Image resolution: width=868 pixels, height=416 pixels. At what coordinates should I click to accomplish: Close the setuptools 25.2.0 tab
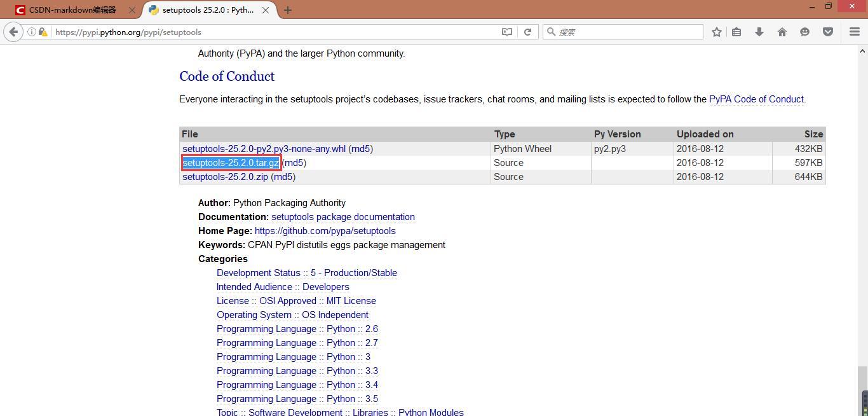click(266, 10)
